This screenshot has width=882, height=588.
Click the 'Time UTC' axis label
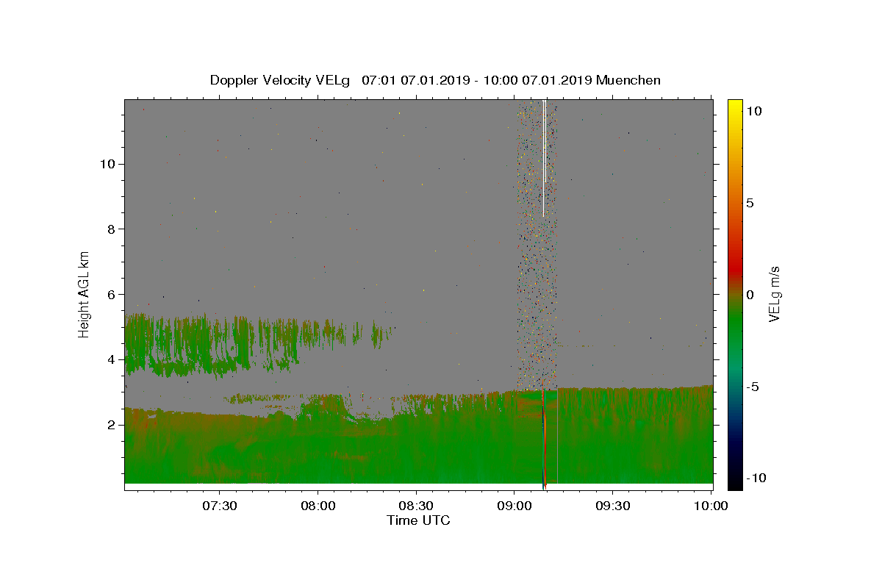(418, 520)
